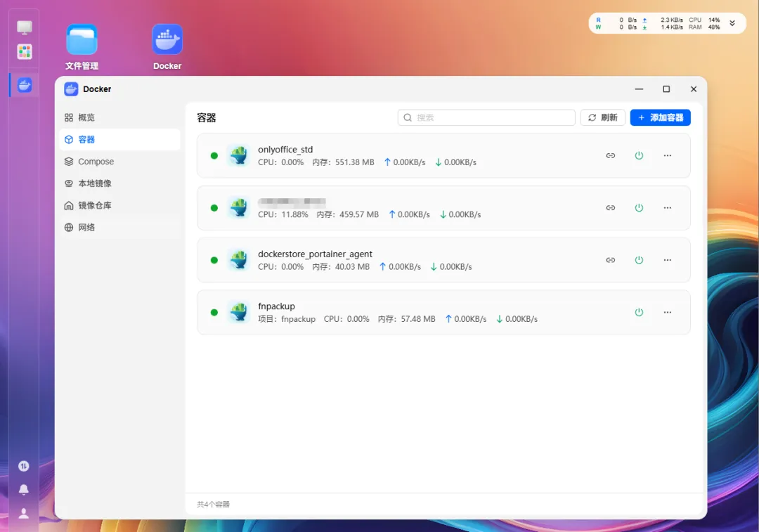Open the user profile icon in dock

coord(24,513)
